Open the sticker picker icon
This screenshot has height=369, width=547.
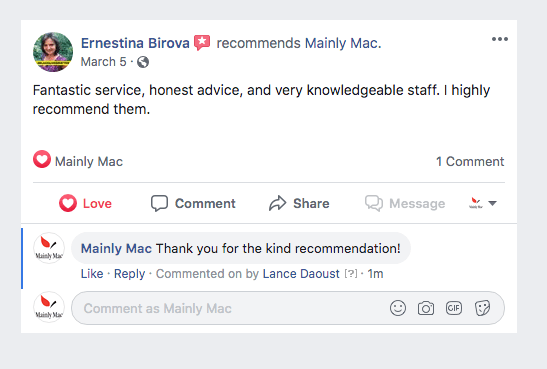(482, 308)
